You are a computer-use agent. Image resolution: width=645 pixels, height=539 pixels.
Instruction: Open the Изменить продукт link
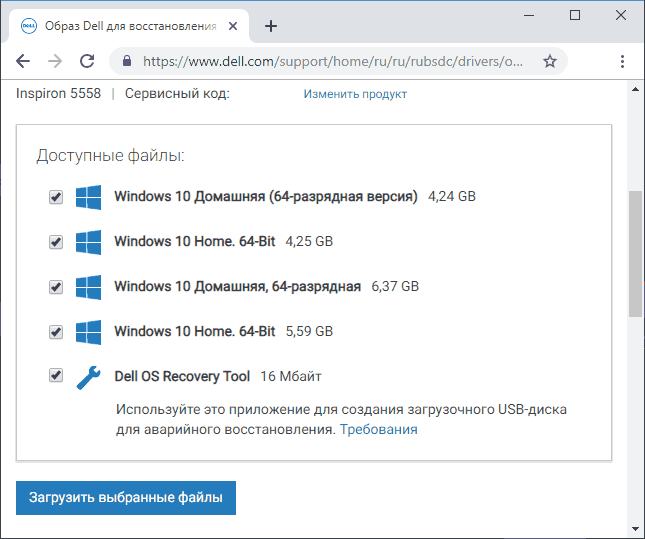pyautogui.click(x=355, y=94)
